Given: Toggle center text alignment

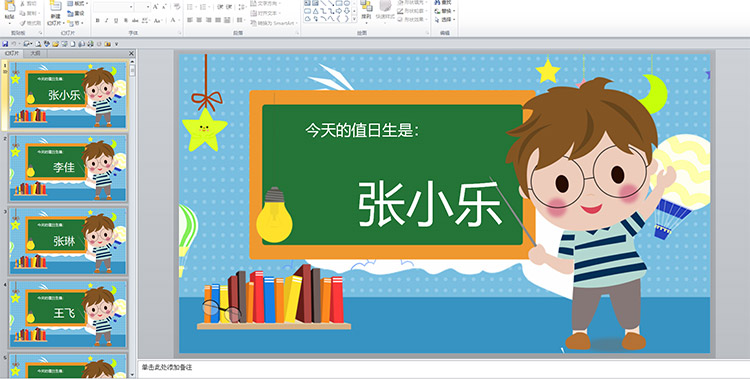Looking at the screenshot, I should coord(199,20).
